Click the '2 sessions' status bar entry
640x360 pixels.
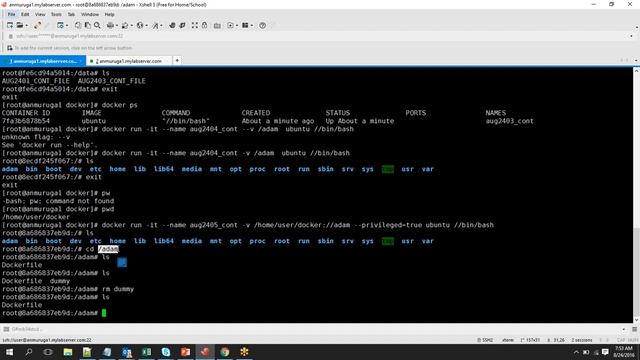click(x=582, y=340)
